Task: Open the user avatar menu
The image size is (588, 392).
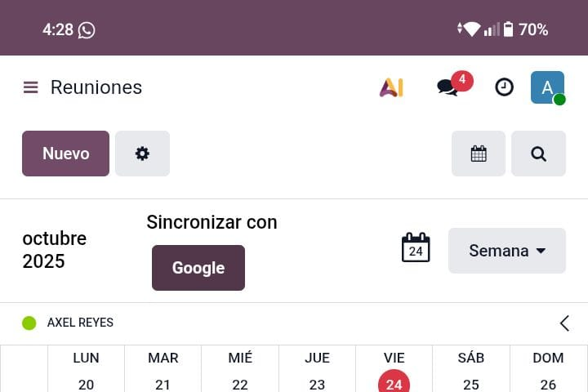Action: 547,87
